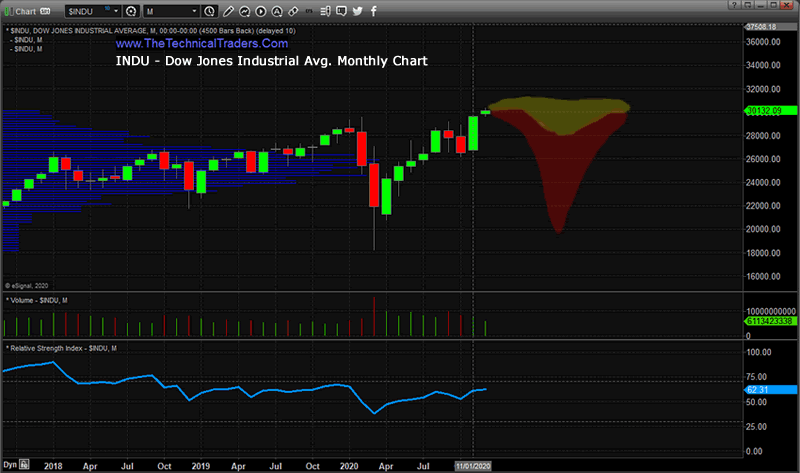The height and width of the screenshot is (473, 800).
Task: Open the studies/indicators chart icon
Action: [x=244, y=11]
